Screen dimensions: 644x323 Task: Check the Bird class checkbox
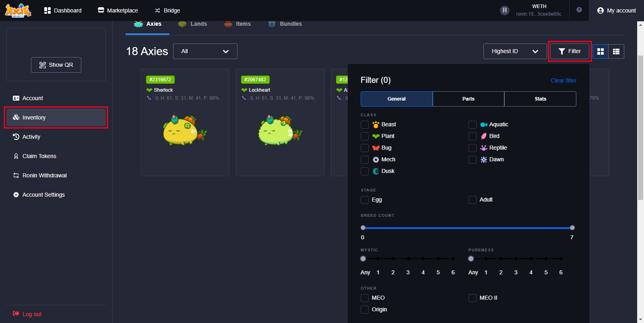click(x=473, y=136)
